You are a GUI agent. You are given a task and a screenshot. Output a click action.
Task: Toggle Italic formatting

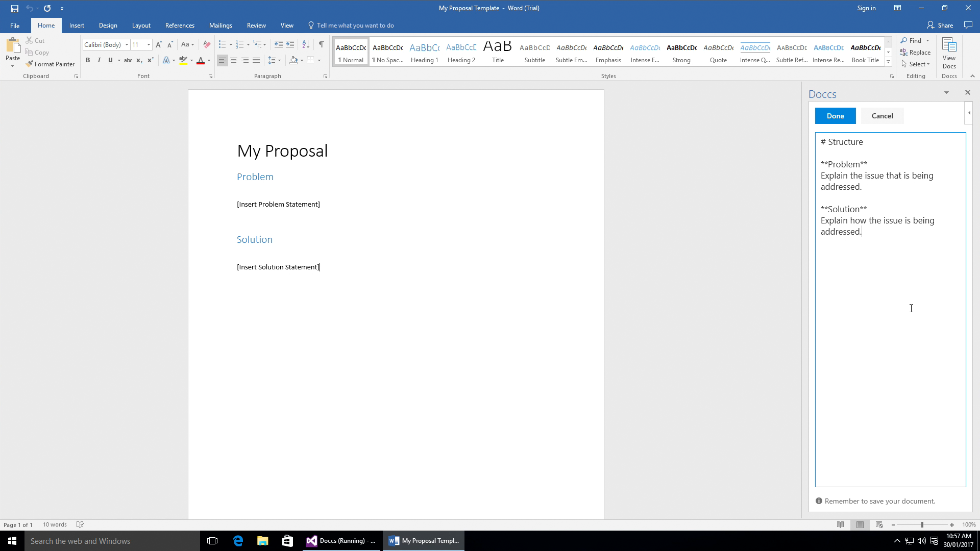[x=99, y=60]
